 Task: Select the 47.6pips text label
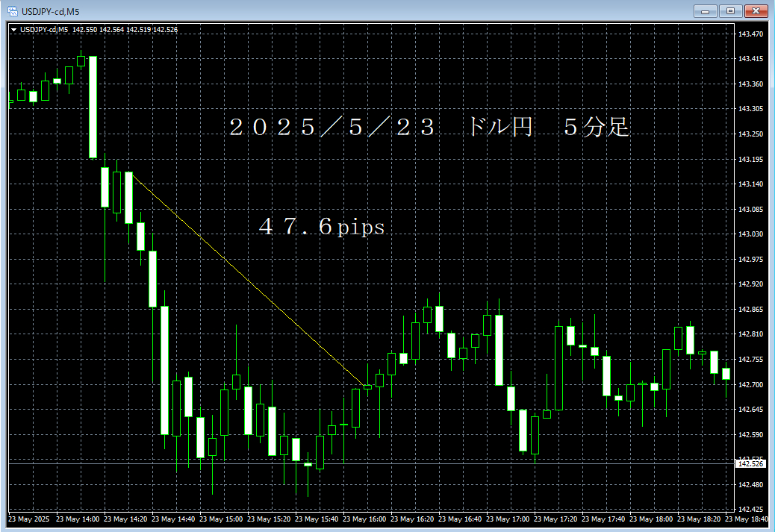(x=323, y=227)
